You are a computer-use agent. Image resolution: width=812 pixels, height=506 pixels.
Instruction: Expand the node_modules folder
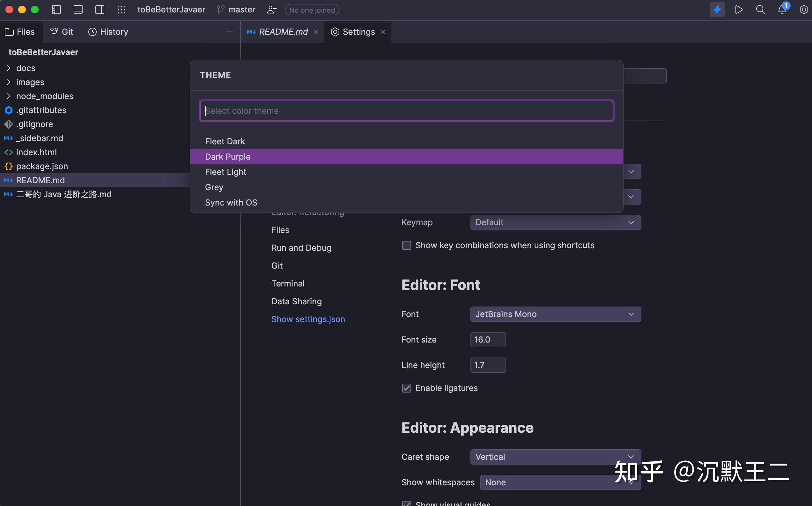[8, 96]
